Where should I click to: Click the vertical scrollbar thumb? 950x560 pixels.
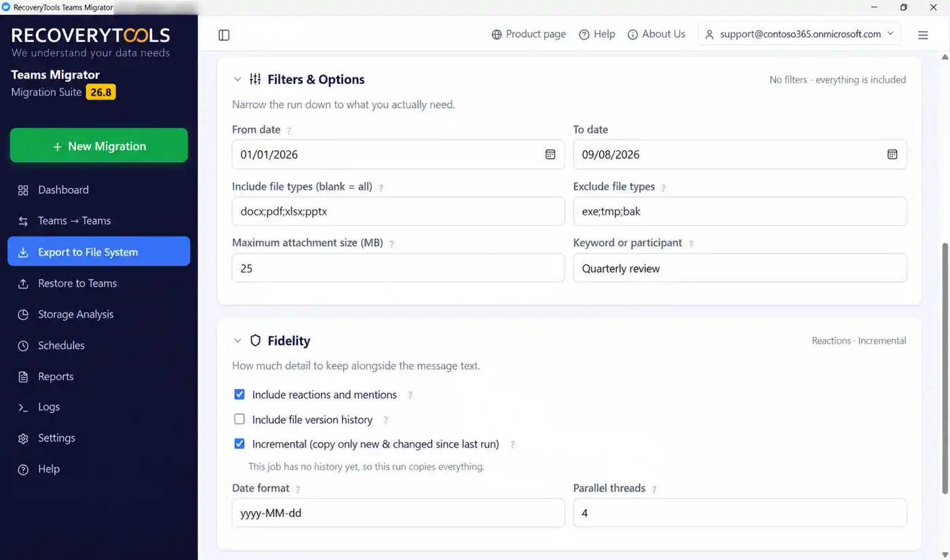(x=945, y=368)
